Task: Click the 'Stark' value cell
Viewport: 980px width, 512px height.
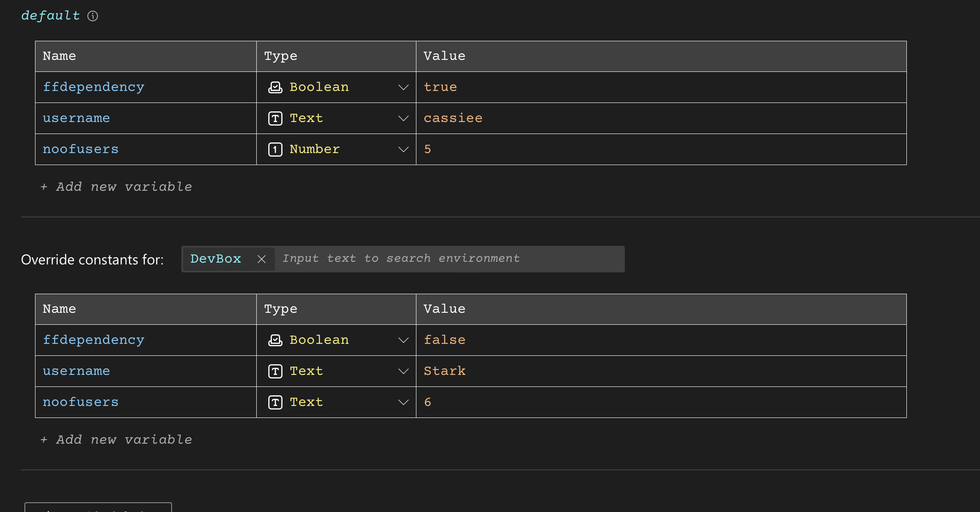Action: [444, 371]
